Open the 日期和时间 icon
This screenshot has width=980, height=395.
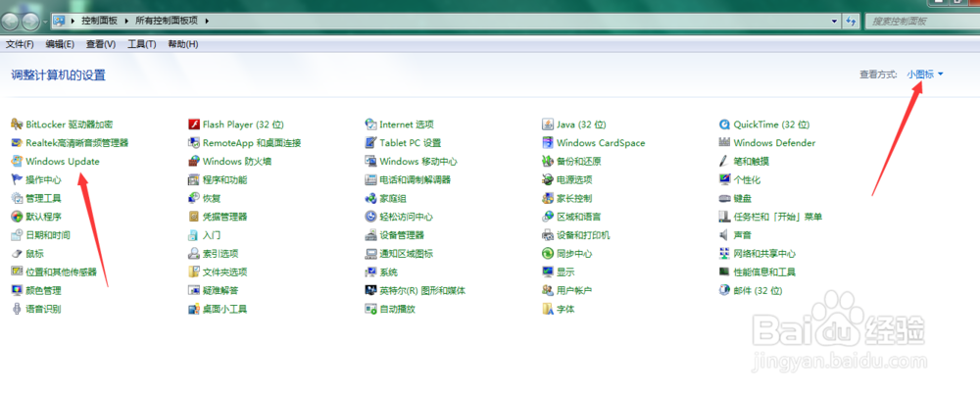17,235
